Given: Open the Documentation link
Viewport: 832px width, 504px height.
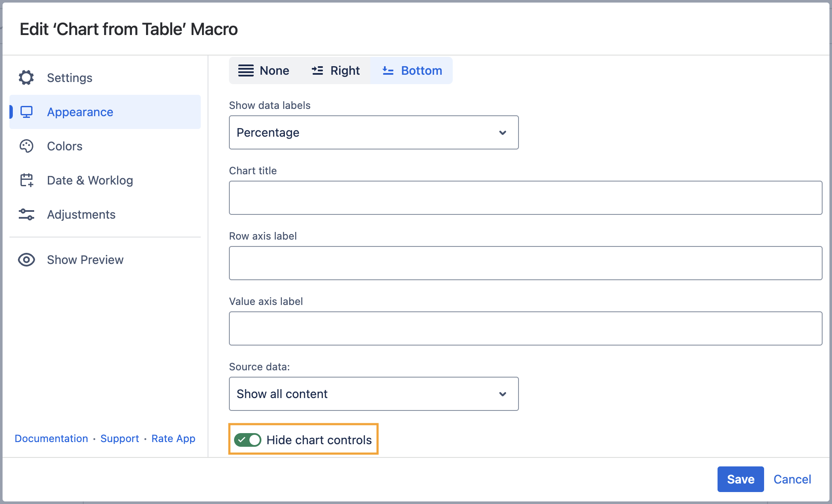Looking at the screenshot, I should pyautogui.click(x=51, y=439).
